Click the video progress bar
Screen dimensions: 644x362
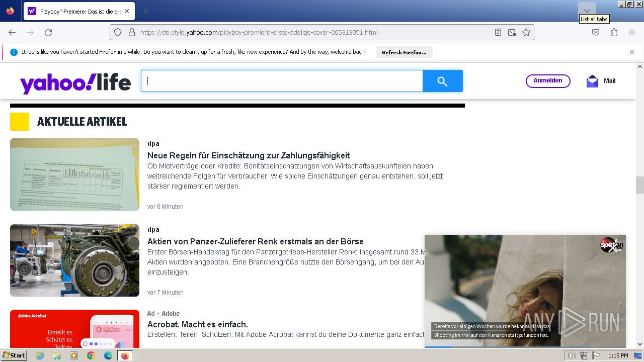coord(525,346)
